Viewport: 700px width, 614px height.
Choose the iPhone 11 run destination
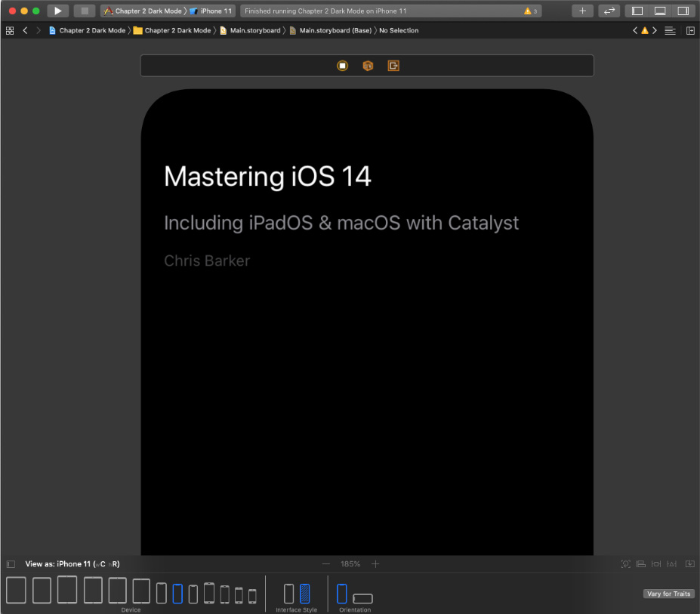click(211, 11)
